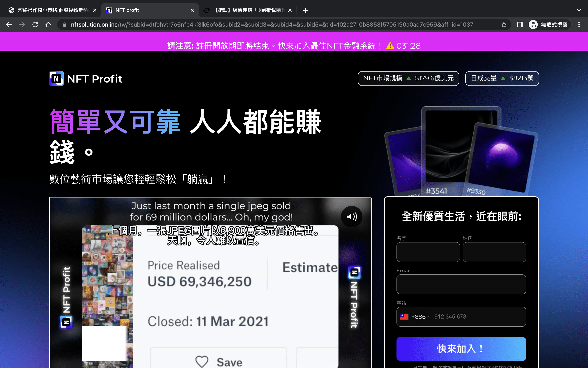Click the address bar URL
Screen dimensions: 588x368
pyautogui.click(x=272, y=25)
